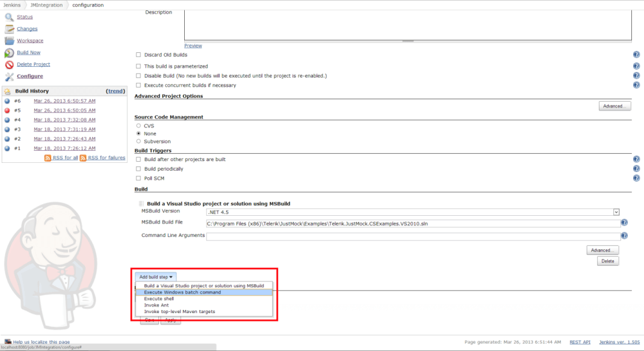Viewport: 644px width, 351px height.
Task: Expand Advanced Project Options with Advanced button
Action: click(615, 106)
